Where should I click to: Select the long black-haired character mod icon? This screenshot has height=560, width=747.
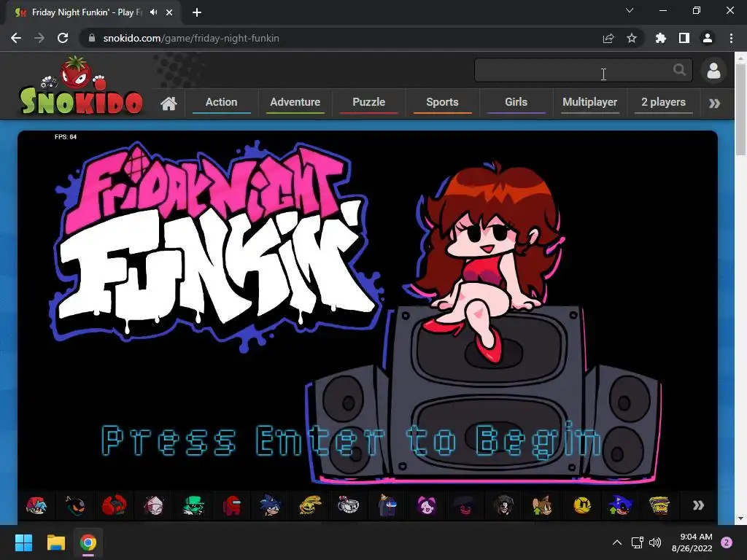click(504, 505)
